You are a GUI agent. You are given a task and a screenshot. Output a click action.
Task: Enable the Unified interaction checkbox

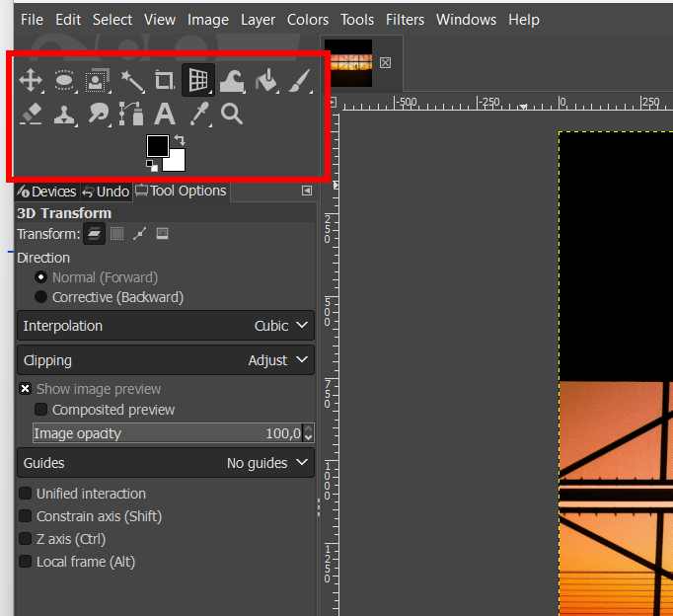(x=26, y=494)
